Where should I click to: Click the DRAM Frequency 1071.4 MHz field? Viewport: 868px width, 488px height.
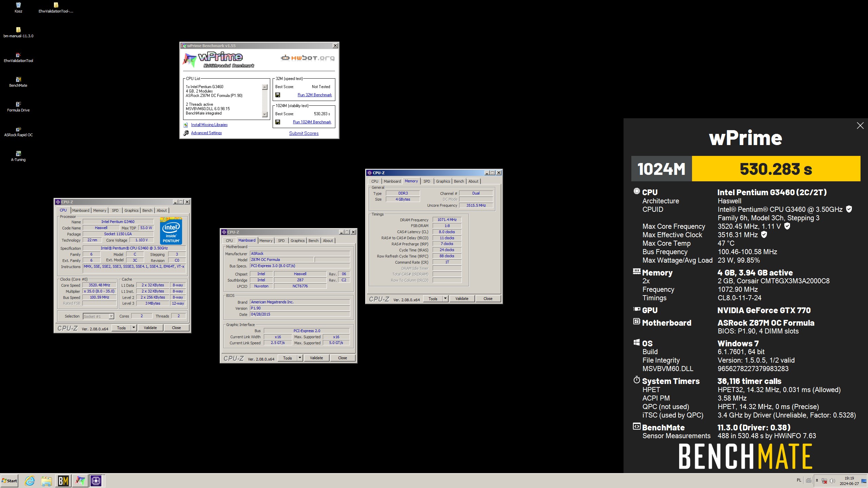click(x=447, y=220)
